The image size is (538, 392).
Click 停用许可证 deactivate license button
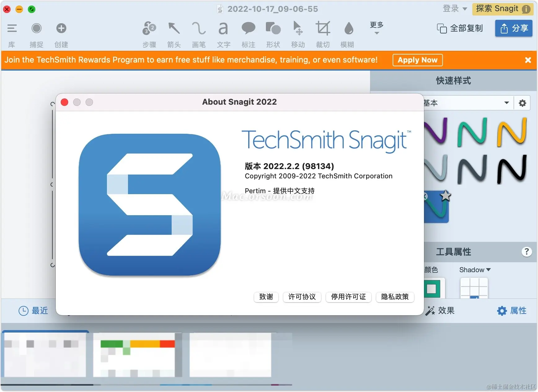(x=348, y=297)
